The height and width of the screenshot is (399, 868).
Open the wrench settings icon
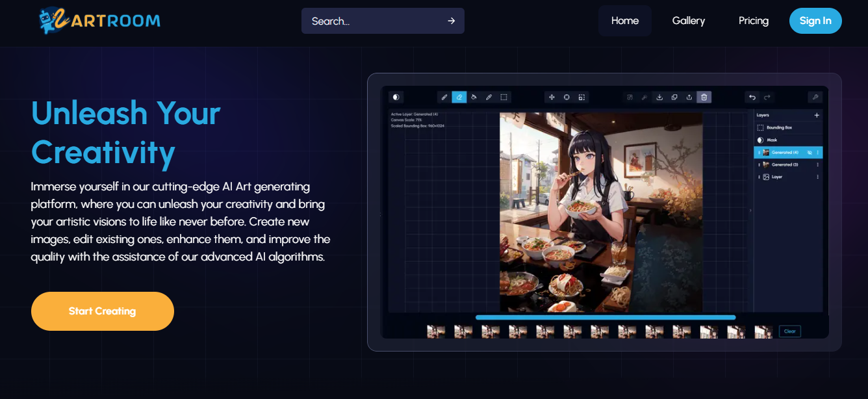(815, 97)
